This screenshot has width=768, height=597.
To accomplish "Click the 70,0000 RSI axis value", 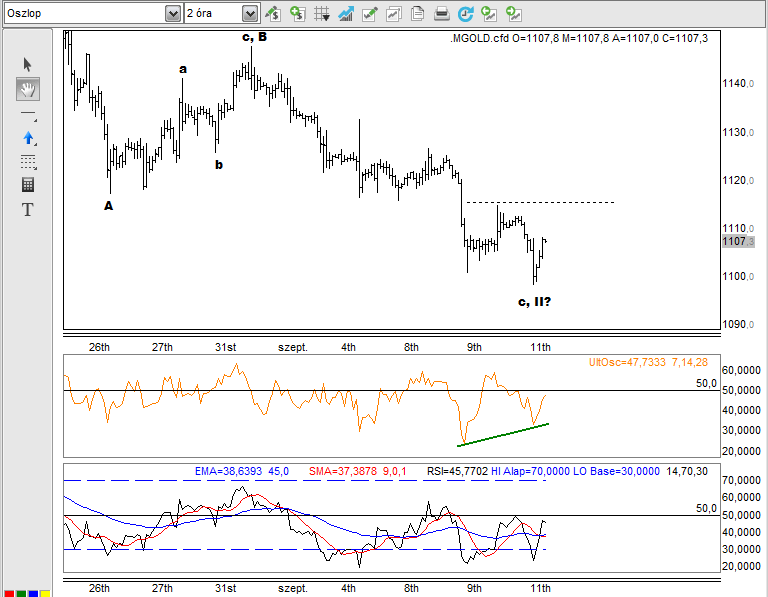I will point(741,480).
